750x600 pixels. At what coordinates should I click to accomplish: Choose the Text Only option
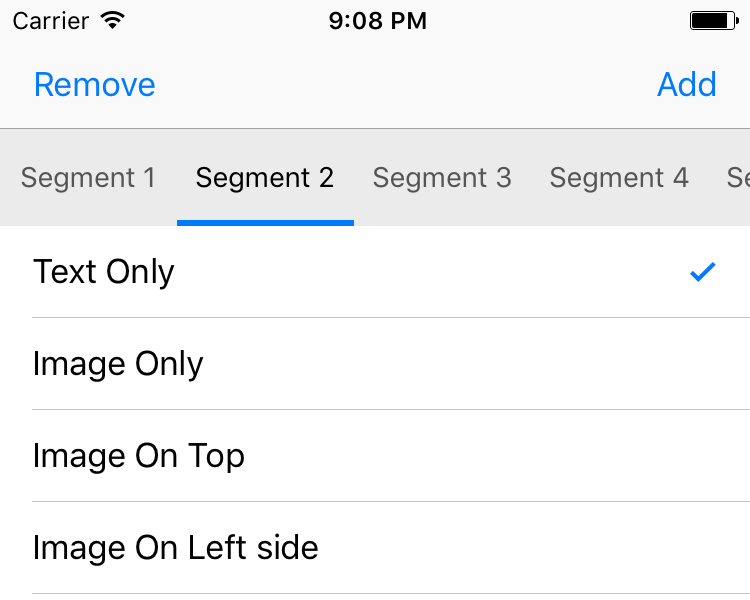coord(104,272)
